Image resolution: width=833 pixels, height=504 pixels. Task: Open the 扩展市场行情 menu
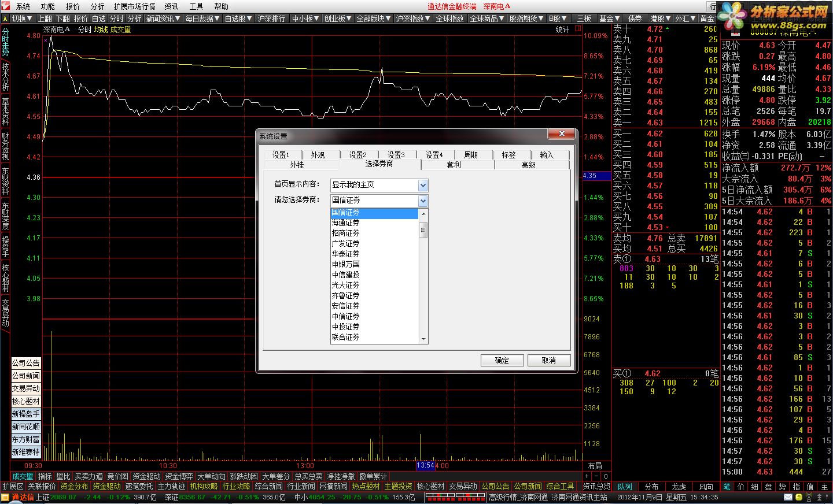pyautogui.click(x=134, y=6)
